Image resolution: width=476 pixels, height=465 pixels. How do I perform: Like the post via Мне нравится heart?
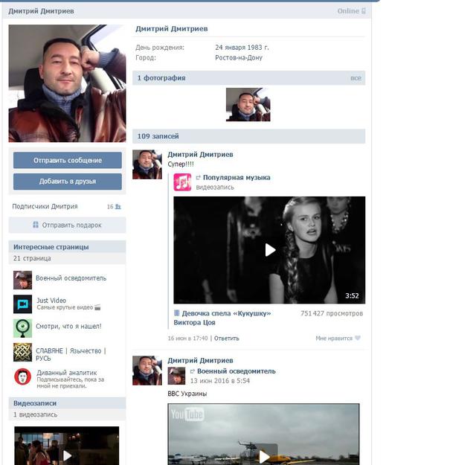(357, 338)
